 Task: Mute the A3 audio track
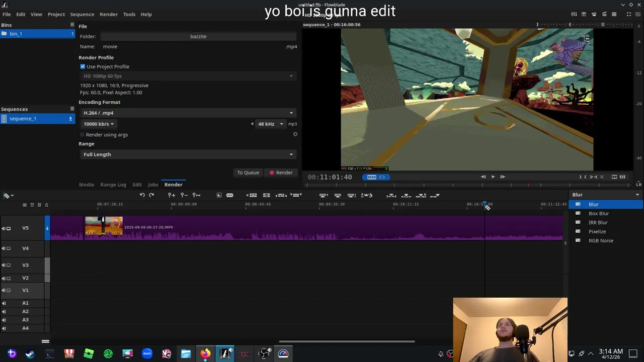coord(4,320)
